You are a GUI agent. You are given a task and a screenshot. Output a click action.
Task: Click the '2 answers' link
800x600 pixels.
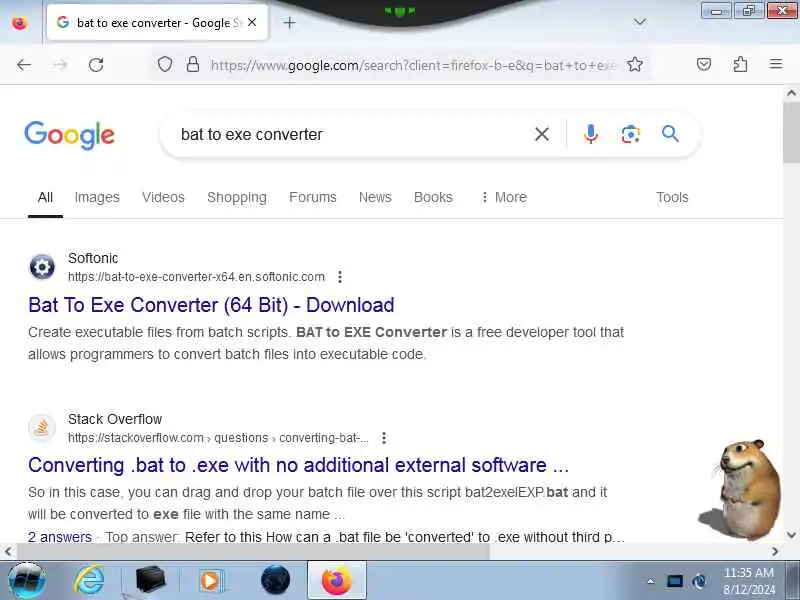(60, 537)
